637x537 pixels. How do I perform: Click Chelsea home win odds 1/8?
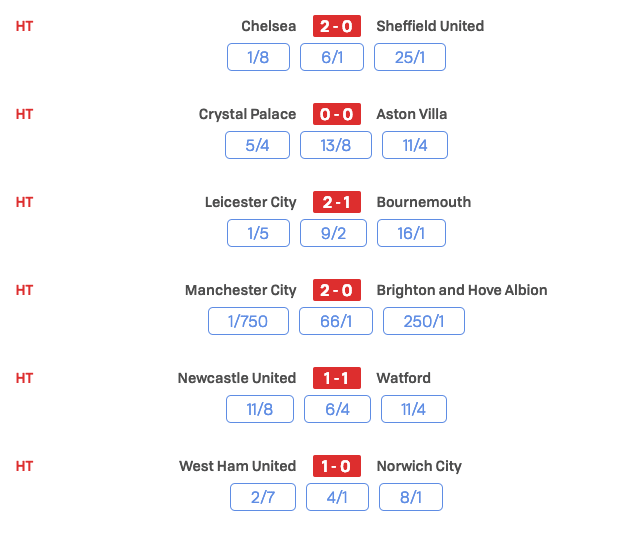pyautogui.click(x=259, y=57)
